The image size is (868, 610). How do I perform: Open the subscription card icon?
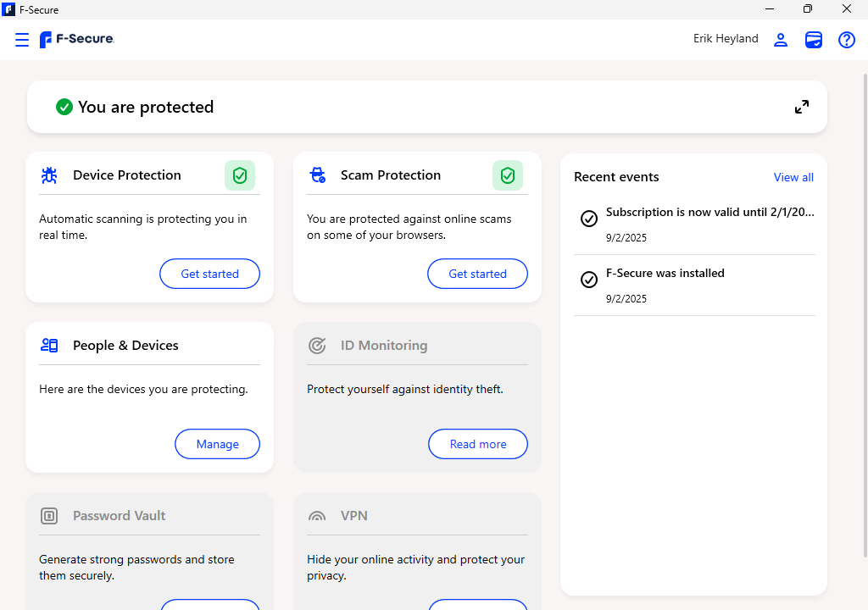814,40
